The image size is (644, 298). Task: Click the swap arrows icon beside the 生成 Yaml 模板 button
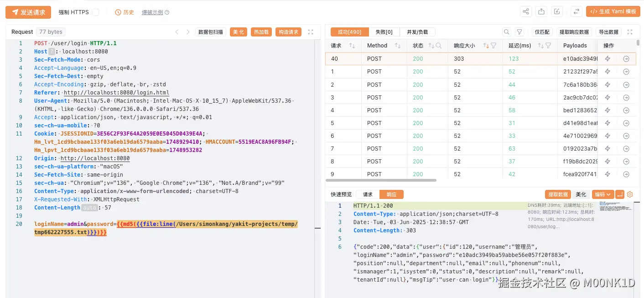(576, 12)
